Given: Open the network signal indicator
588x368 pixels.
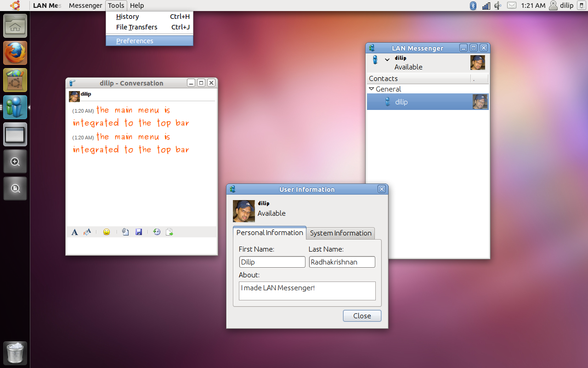Looking at the screenshot, I should [486, 6].
